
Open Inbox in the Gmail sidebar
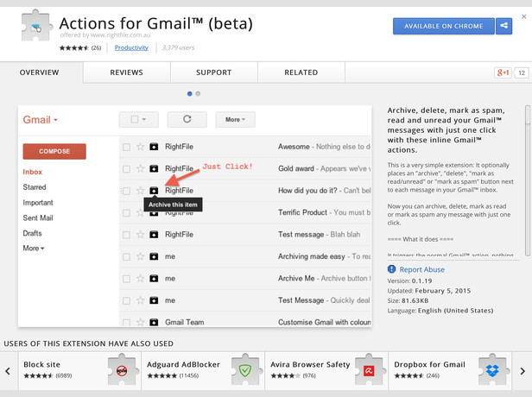[x=33, y=172]
